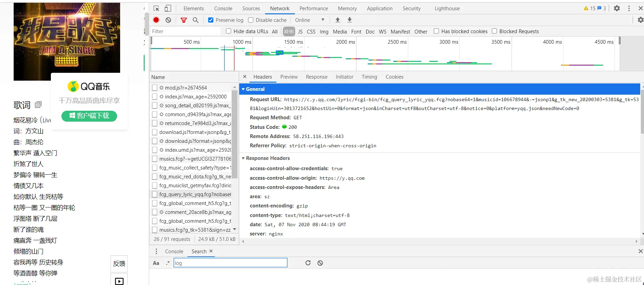
Task: Check Blocked Requests
Action: click(x=494, y=31)
